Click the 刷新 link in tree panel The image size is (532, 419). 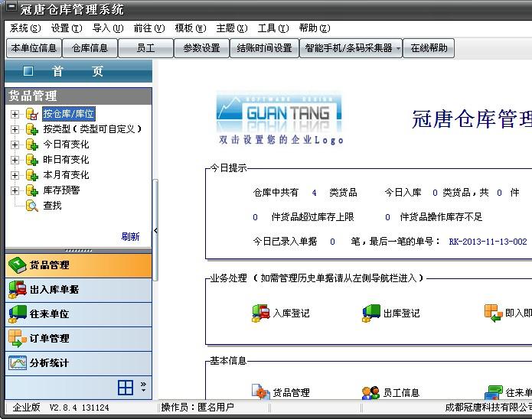[x=130, y=236]
